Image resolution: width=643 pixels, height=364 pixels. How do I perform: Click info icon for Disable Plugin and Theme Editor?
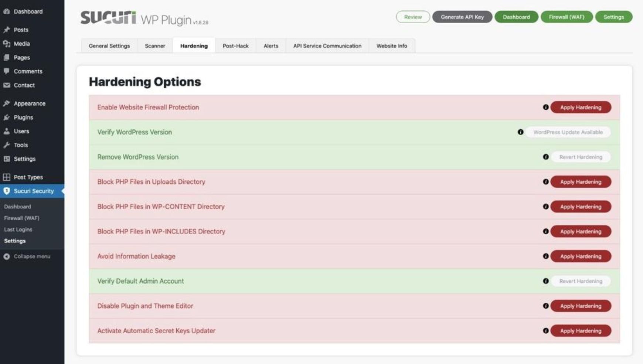coord(545,306)
